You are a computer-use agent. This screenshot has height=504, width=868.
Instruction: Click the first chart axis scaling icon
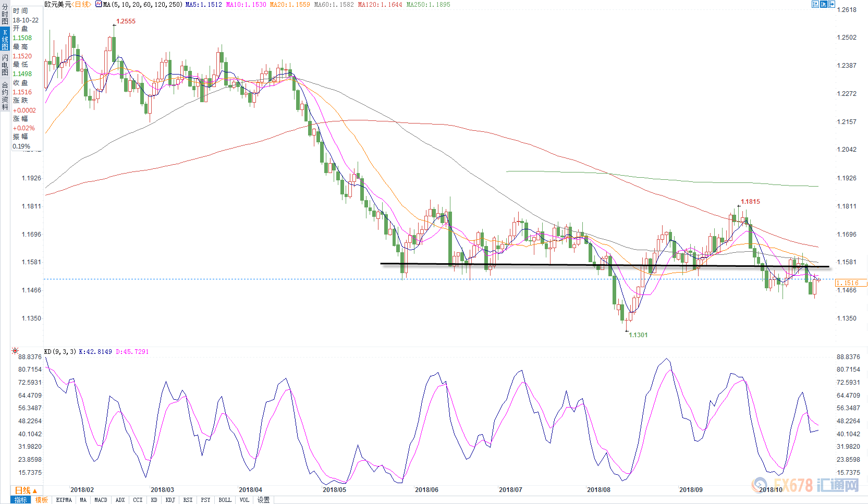click(815, 4)
